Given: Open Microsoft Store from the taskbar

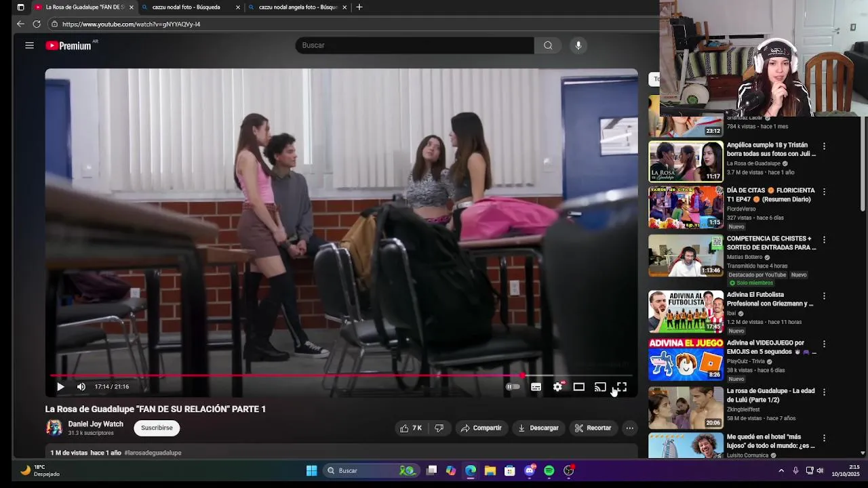Looking at the screenshot, I should pos(510,470).
